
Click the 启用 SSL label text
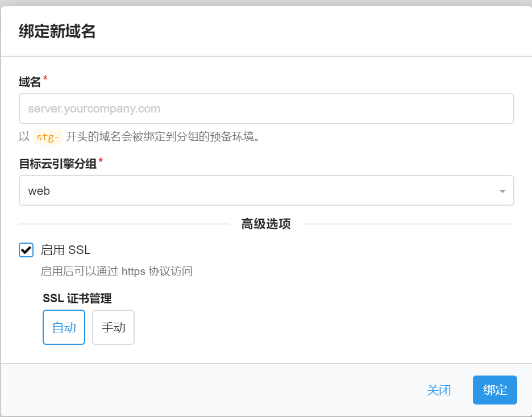point(65,250)
